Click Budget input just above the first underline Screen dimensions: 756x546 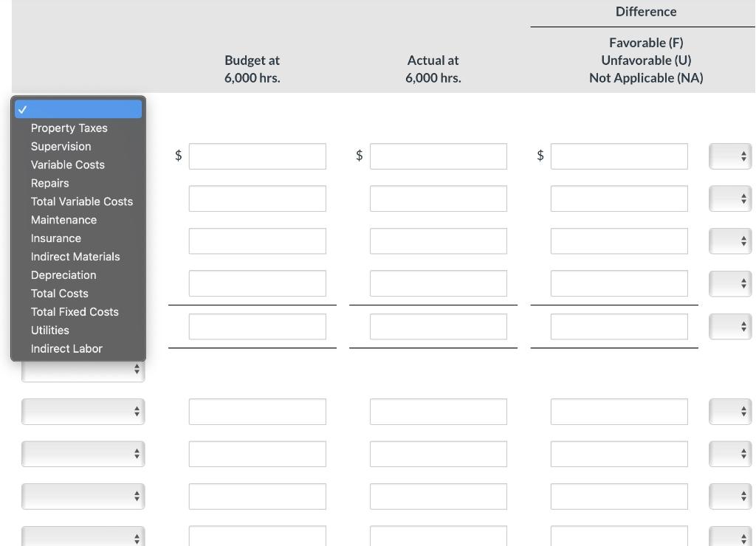click(258, 283)
